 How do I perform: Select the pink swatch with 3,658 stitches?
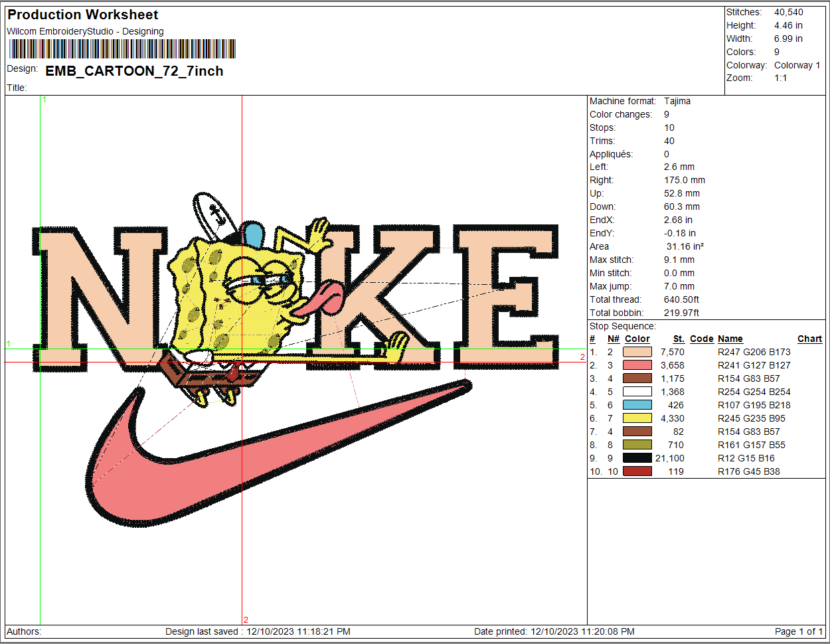click(637, 365)
